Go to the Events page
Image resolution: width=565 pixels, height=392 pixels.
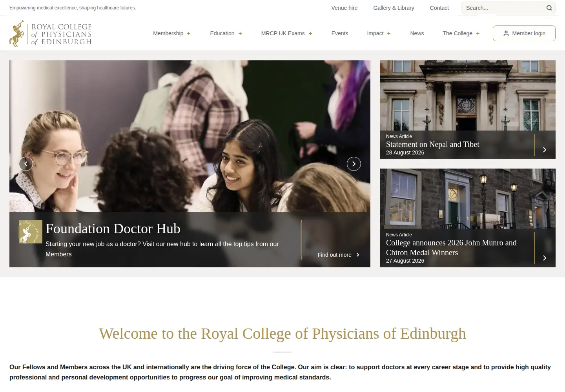point(340,33)
